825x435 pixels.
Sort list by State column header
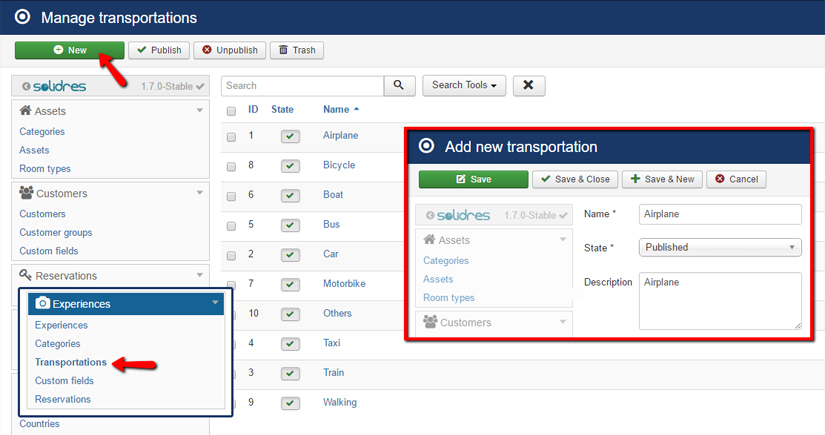[x=282, y=109]
